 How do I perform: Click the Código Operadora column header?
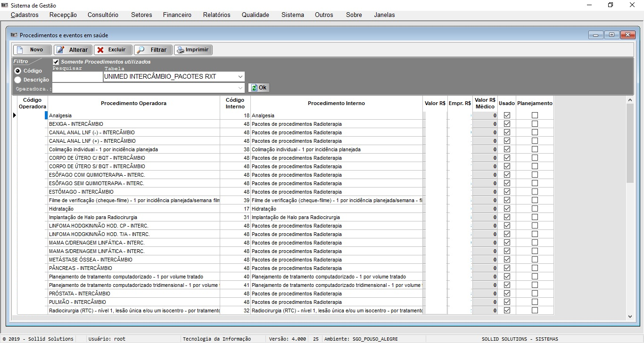[33, 103]
